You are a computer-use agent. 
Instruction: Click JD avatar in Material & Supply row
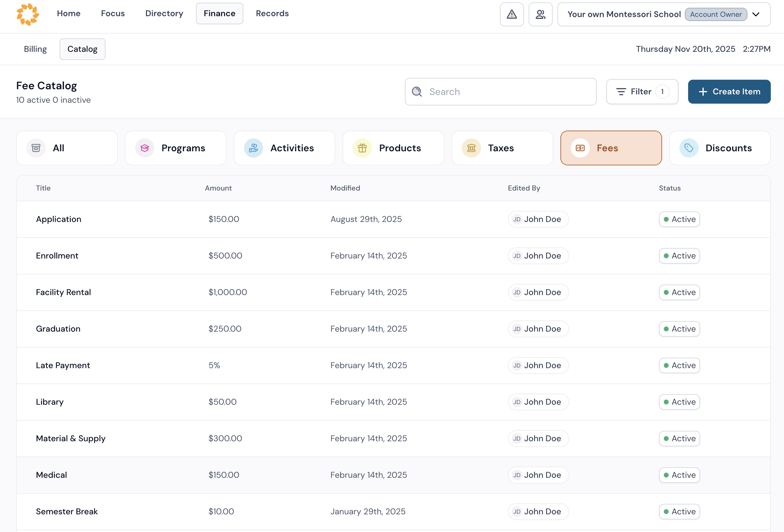(x=517, y=439)
